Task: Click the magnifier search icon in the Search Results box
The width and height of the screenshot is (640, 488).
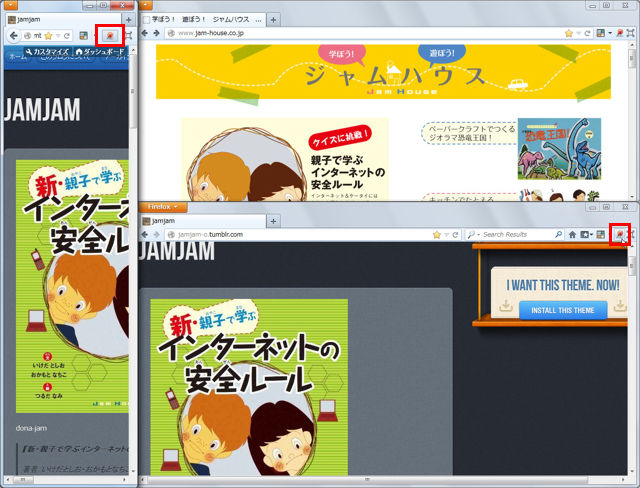Action: click(558, 235)
